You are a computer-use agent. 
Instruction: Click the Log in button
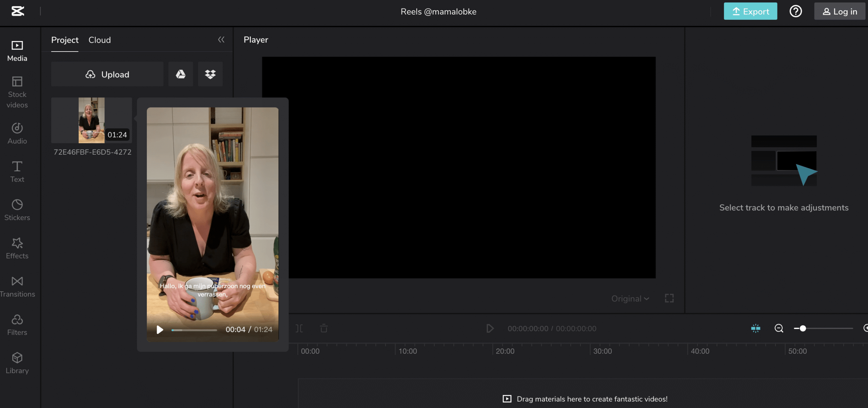840,11
